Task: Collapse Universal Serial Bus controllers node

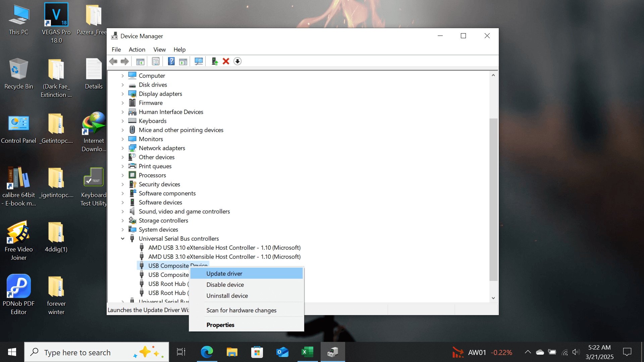Action: click(123, 239)
